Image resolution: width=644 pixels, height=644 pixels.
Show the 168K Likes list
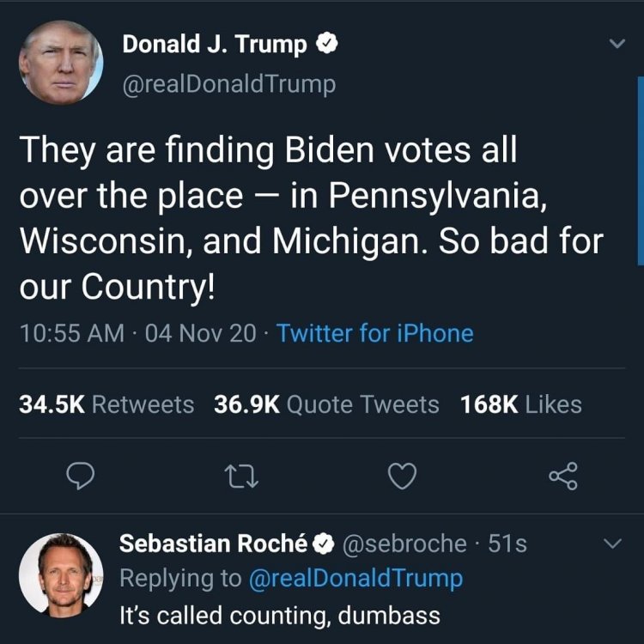521,404
